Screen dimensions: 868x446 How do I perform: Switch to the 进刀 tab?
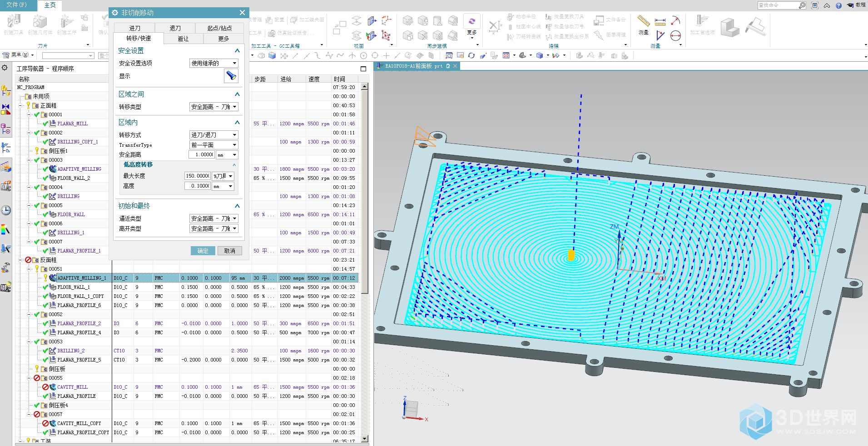134,28
